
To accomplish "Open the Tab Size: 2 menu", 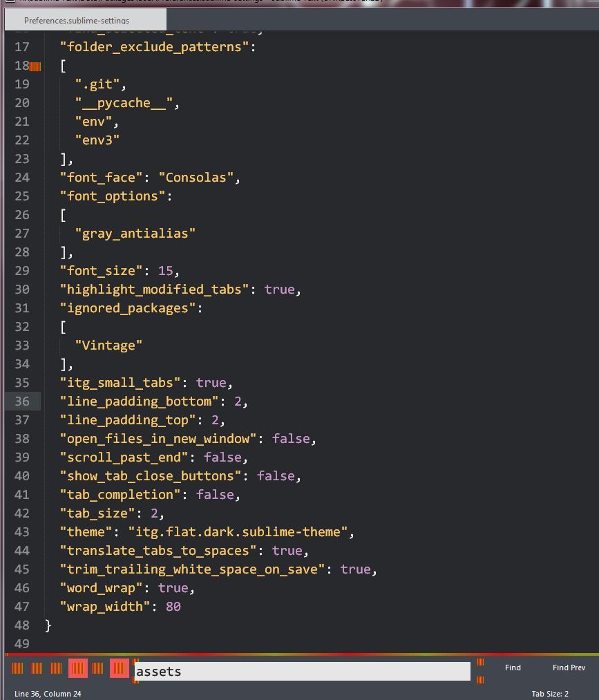I will 550,694.
